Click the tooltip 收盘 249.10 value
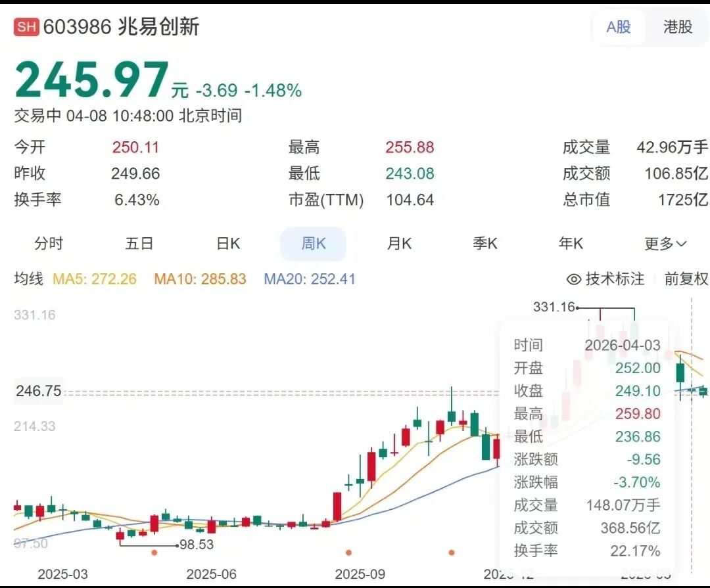 pos(638,391)
